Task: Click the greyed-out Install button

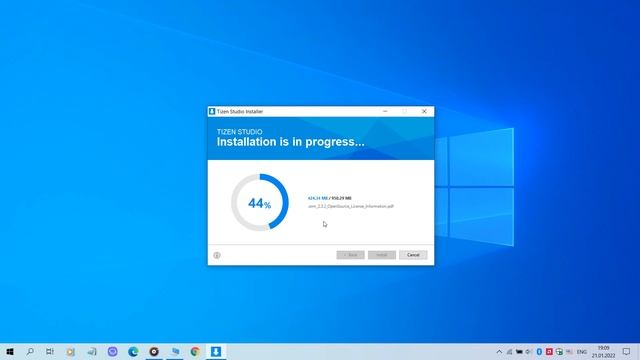Action: (382, 255)
